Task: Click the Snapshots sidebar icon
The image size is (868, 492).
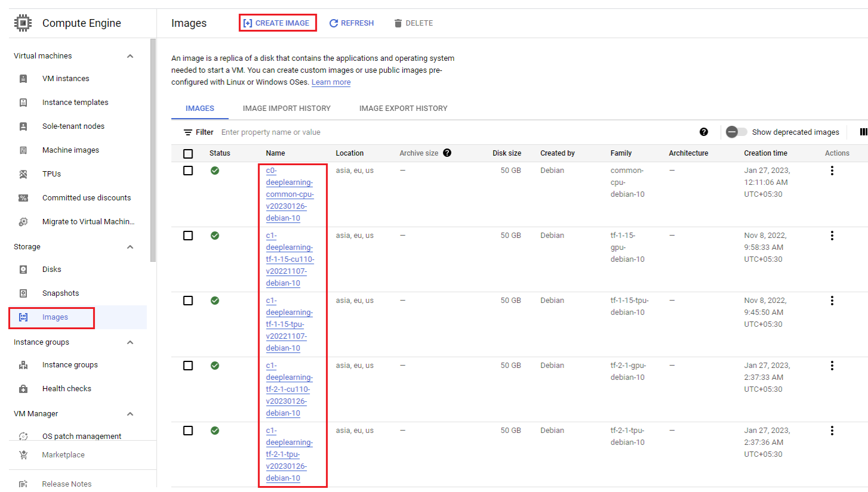Action: pos(23,293)
